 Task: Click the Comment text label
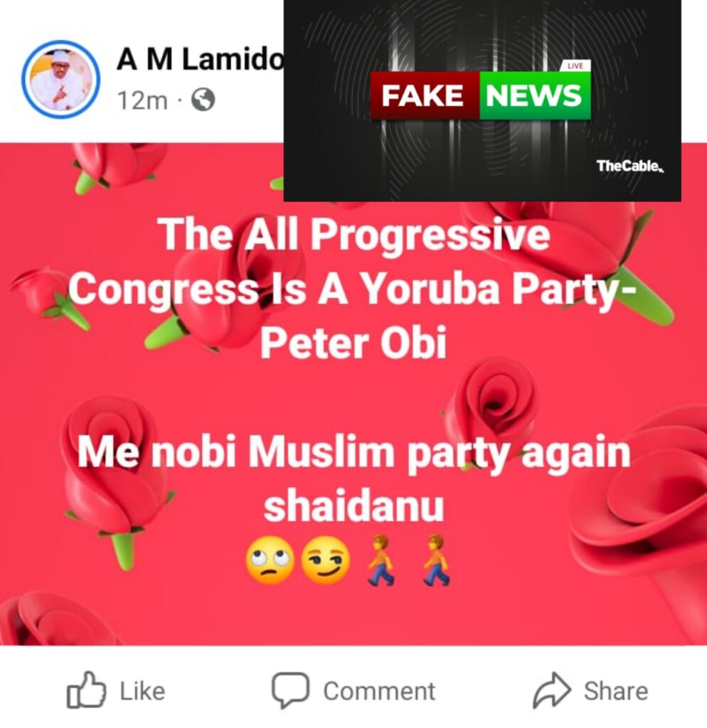pos(380,691)
